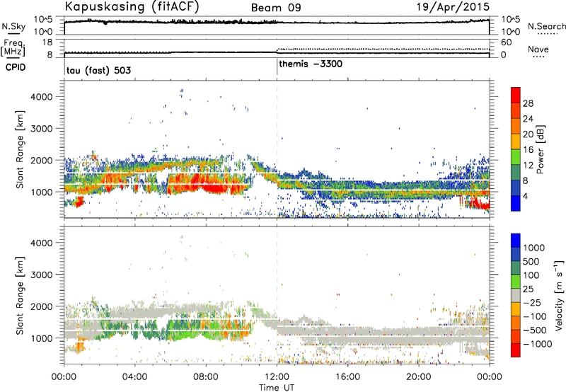Screen dimensions: 566x392
Task: Click the "-100" Velocity colorbar label
Action: pos(534,316)
